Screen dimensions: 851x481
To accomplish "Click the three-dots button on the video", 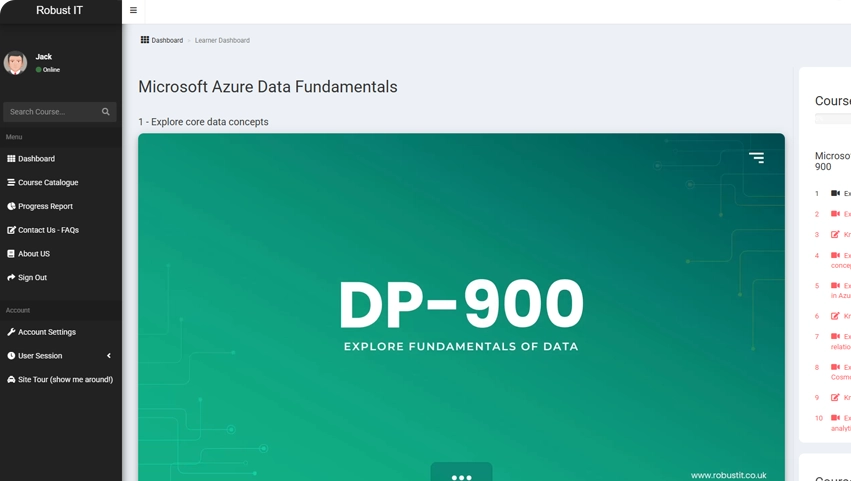I will click(x=461, y=472).
